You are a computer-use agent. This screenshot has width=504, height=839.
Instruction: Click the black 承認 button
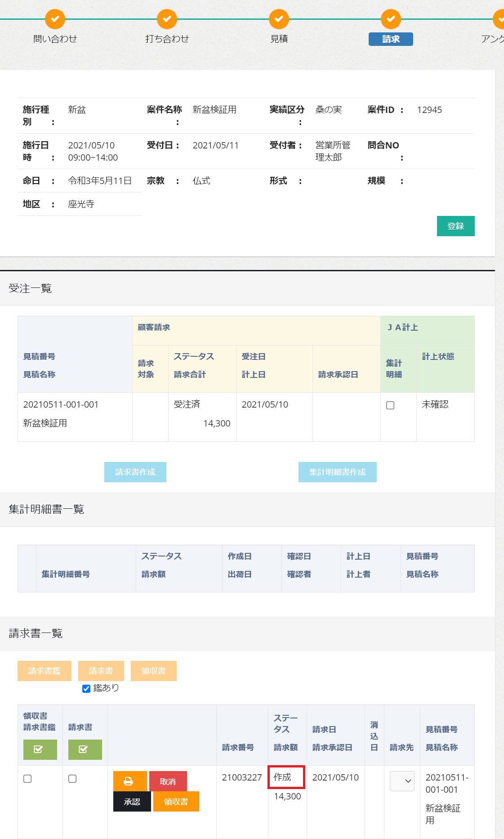pyautogui.click(x=132, y=802)
